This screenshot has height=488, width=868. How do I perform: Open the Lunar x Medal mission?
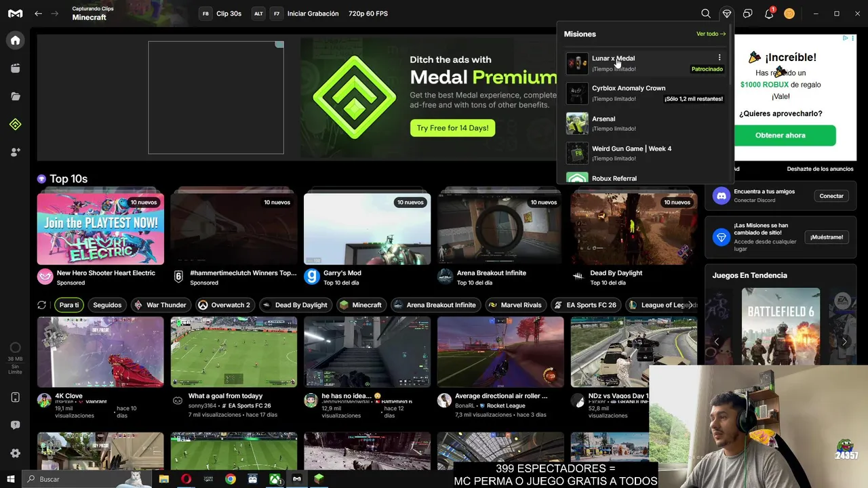[x=644, y=63]
